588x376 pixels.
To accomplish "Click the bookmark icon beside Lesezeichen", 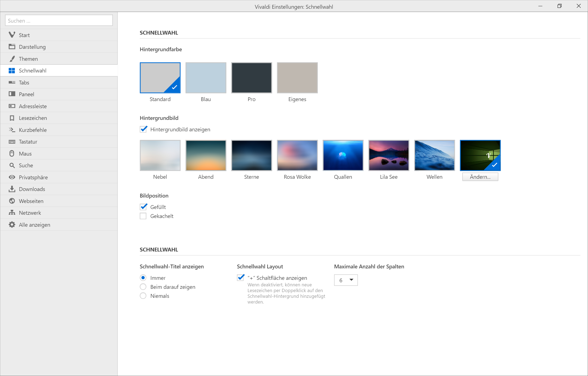I will (x=12, y=118).
